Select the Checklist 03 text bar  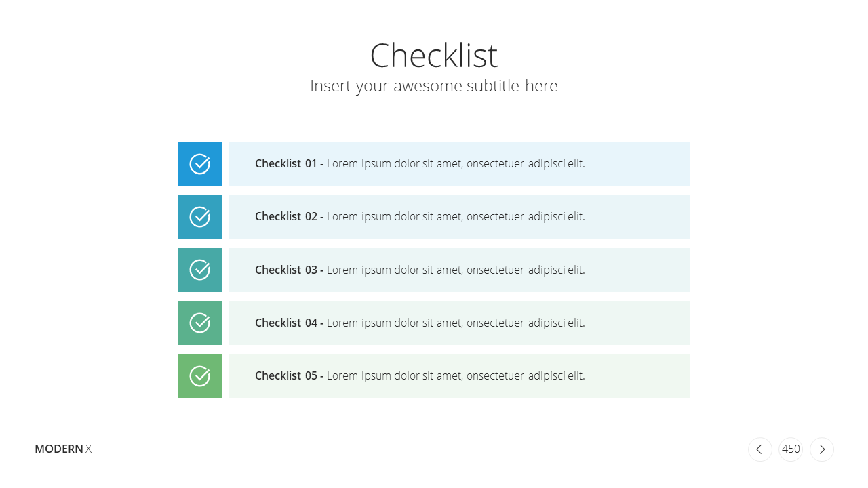[x=460, y=270]
